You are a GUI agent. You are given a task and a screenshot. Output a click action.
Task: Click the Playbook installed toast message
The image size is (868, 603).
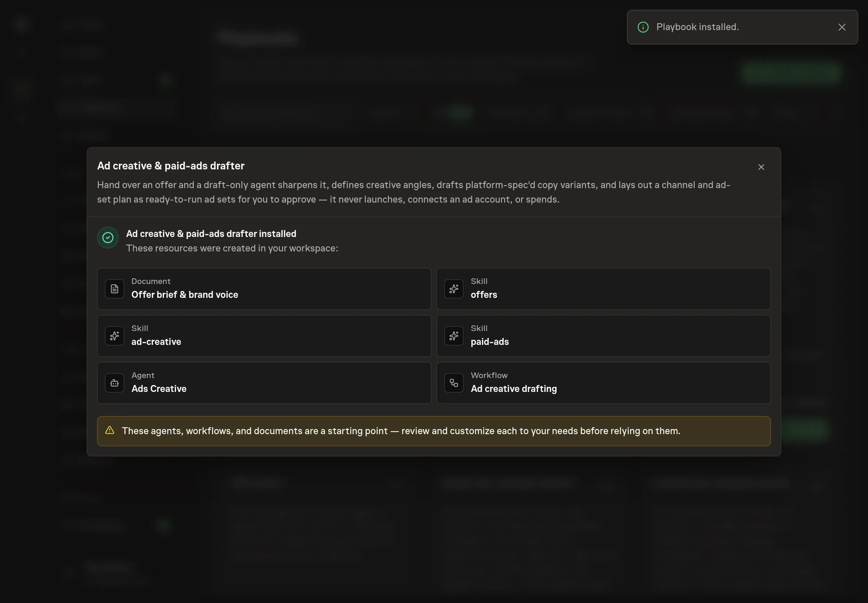tap(697, 27)
